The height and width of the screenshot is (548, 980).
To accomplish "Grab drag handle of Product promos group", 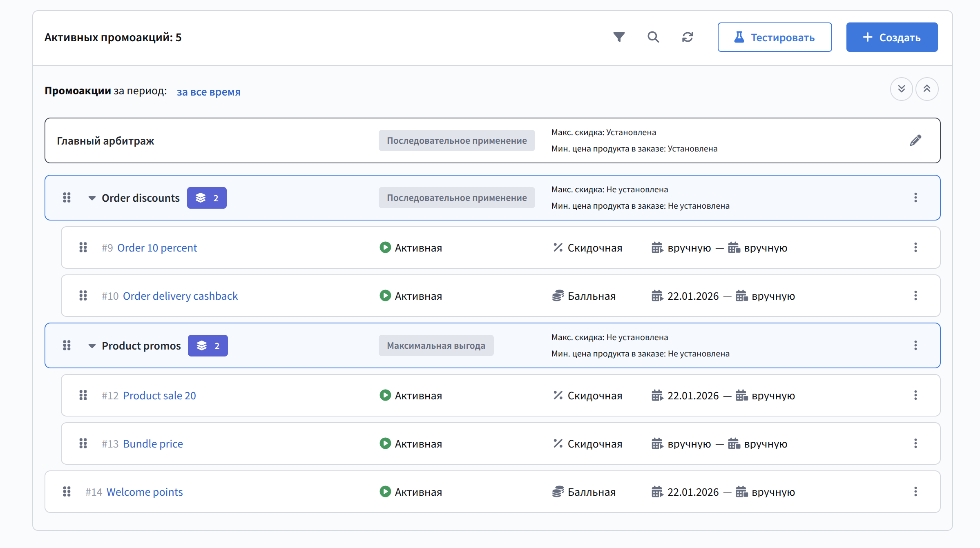I will [x=67, y=345].
